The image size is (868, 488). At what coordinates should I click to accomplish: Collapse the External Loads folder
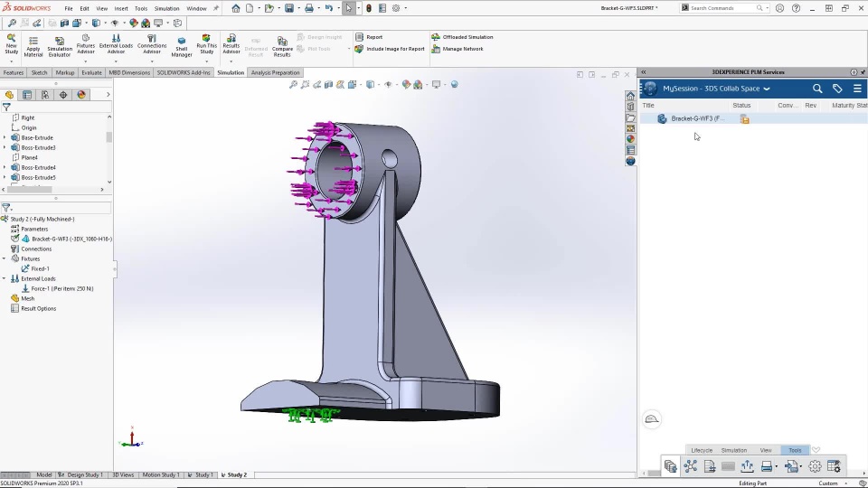(5, 278)
